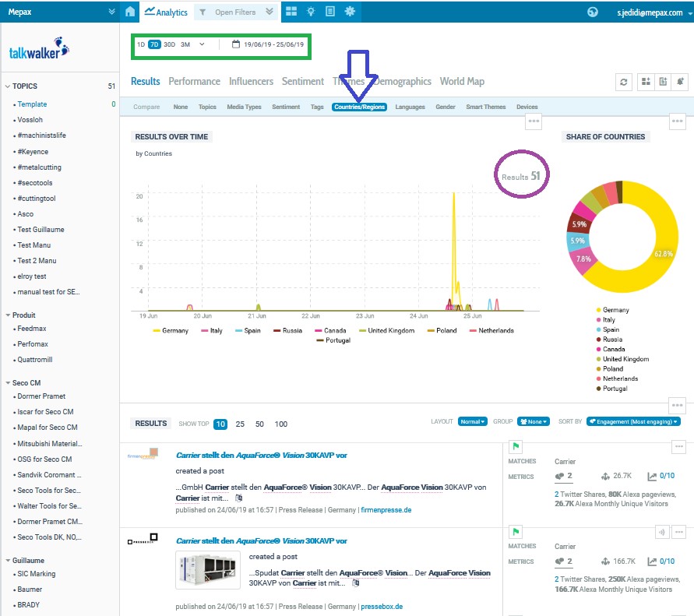Compare results by Languages
694x616 pixels.
pyautogui.click(x=410, y=107)
